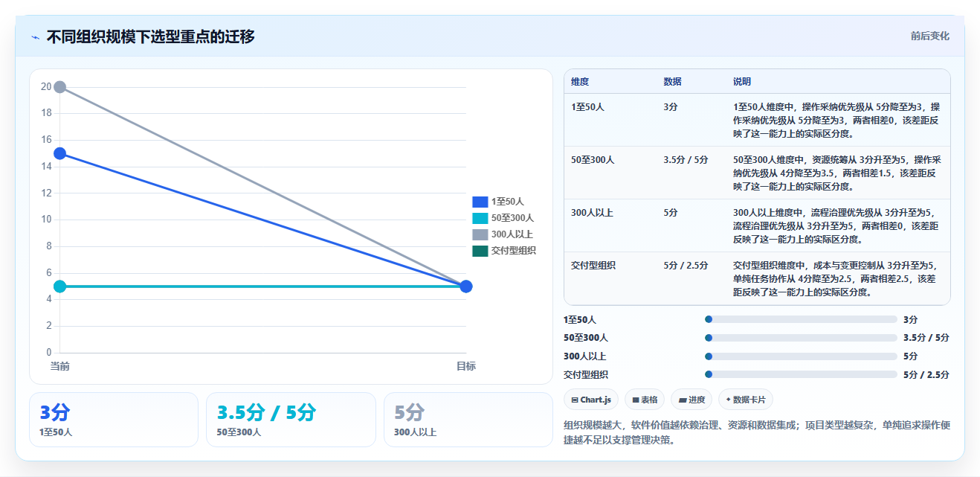The height and width of the screenshot is (477, 980).
Task: Click the 不同组织规模下选型重点的迁移 title
Action: (x=150, y=36)
